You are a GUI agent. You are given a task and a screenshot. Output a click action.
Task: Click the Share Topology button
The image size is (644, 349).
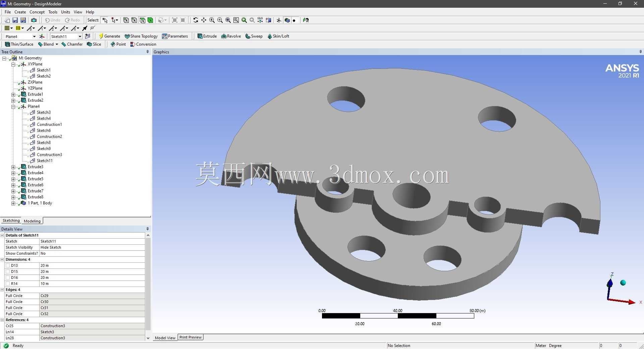tap(141, 36)
